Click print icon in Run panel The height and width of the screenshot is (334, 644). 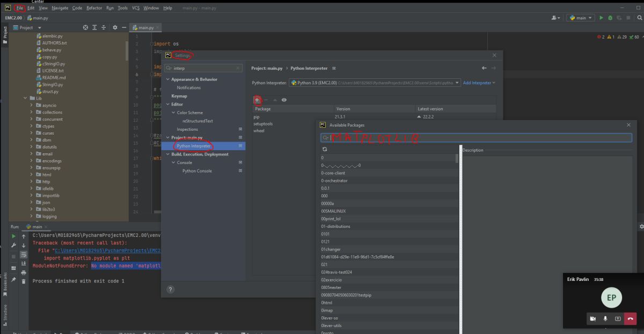[x=24, y=272]
